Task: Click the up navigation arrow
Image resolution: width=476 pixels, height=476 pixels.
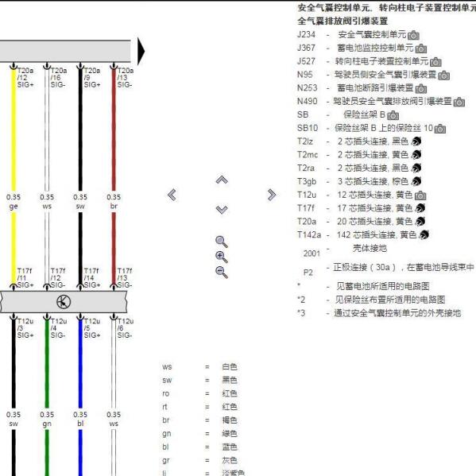Action: tap(222, 180)
